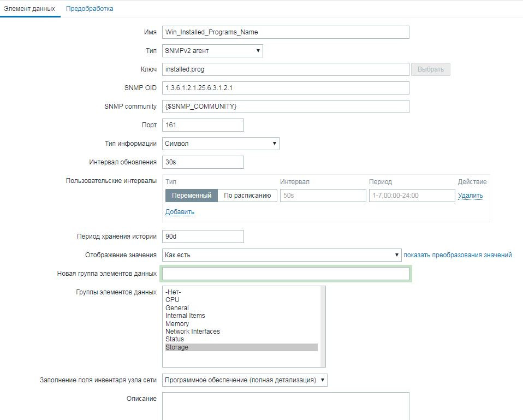Choose Memory in the groups list

click(x=177, y=324)
